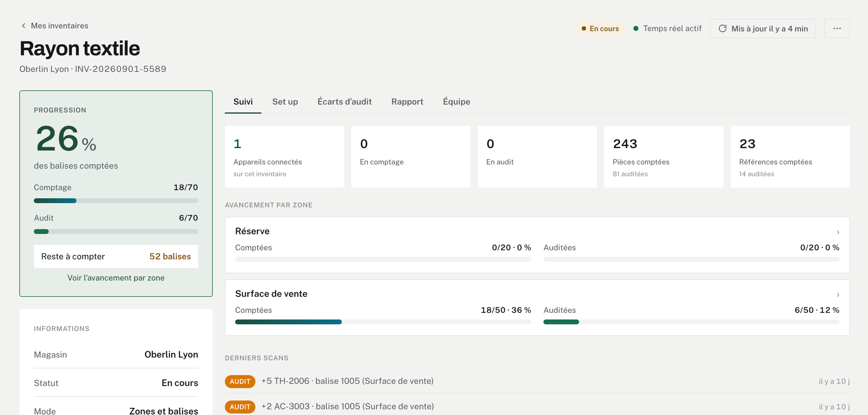Select the Appareils connectés stat card
The image size is (868, 415).
[x=284, y=156]
